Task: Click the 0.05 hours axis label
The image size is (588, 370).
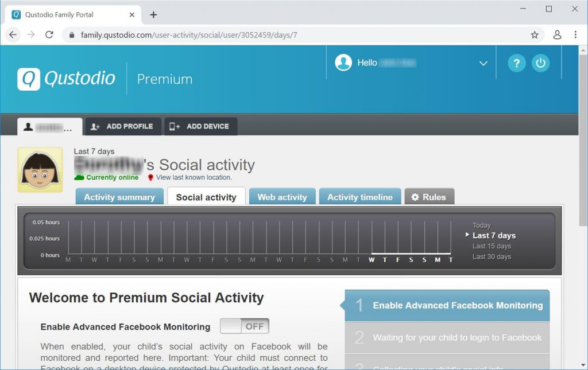Action: pyautogui.click(x=46, y=223)
